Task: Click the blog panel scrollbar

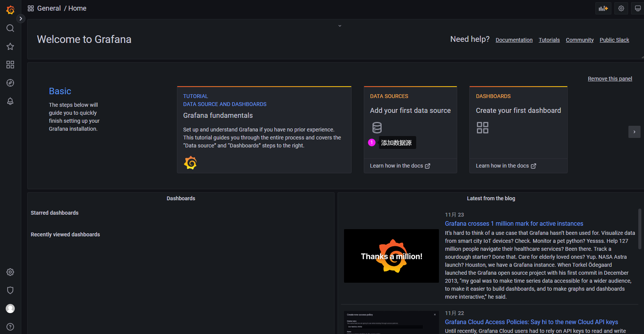Action: click(x=640, y=229)
